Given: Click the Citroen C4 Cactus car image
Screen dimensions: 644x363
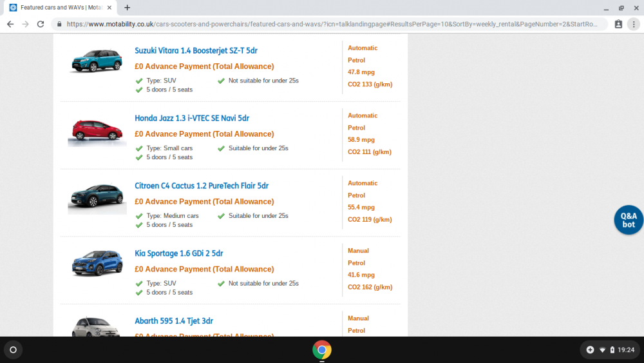Looking at the screenshot, I should (97, 198).
